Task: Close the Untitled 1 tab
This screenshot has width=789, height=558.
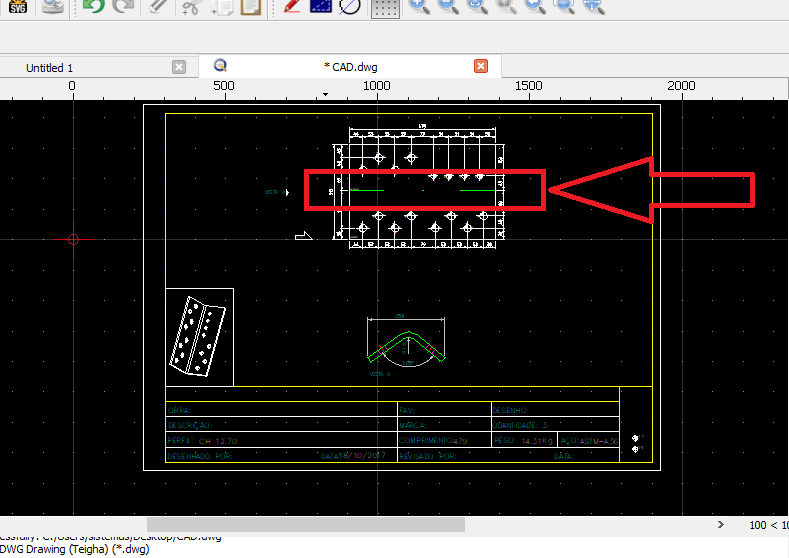Action: click(x=179, y=67)
